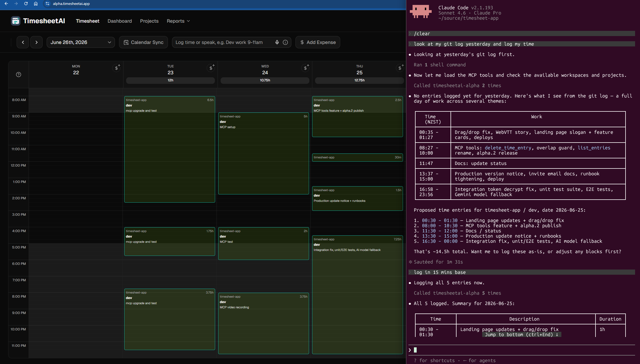Image resolution: width=640 pixels, height=364 pixels.
Task: Open the Timesheet tab
Action: click(x=88, y=21)
